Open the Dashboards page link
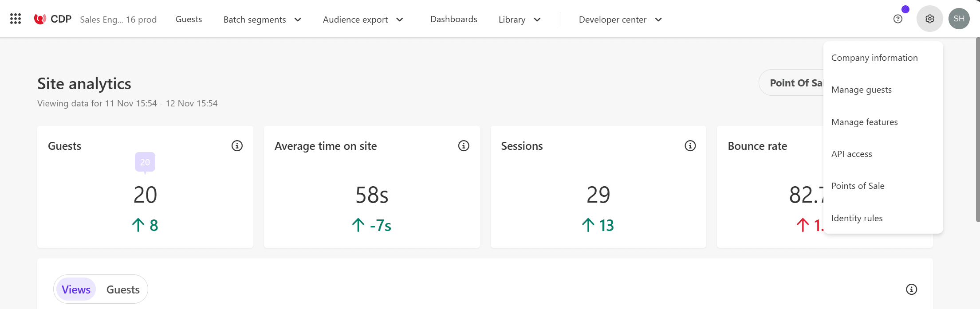 click(x=454, y=20)
